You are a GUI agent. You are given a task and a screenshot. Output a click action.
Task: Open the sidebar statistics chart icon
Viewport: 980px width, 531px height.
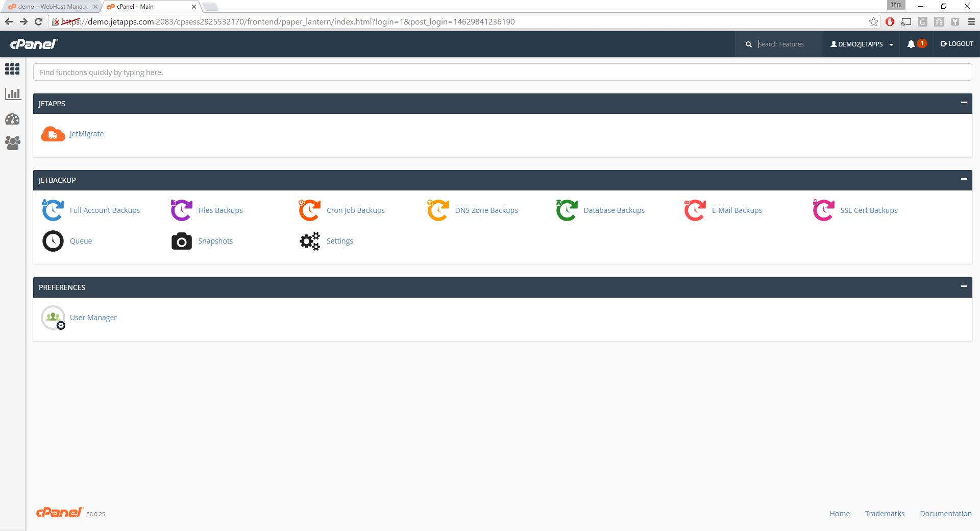tap(12, 94)
